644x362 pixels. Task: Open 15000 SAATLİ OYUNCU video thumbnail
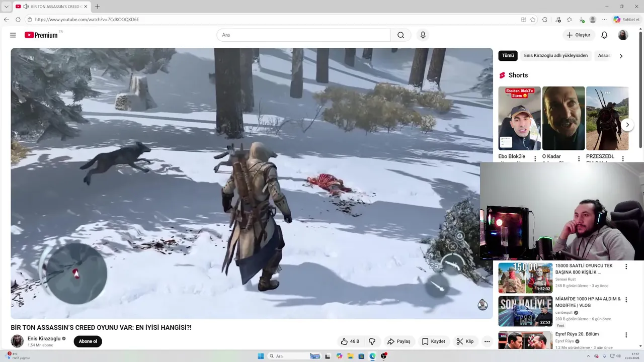(x=525, y=278)
